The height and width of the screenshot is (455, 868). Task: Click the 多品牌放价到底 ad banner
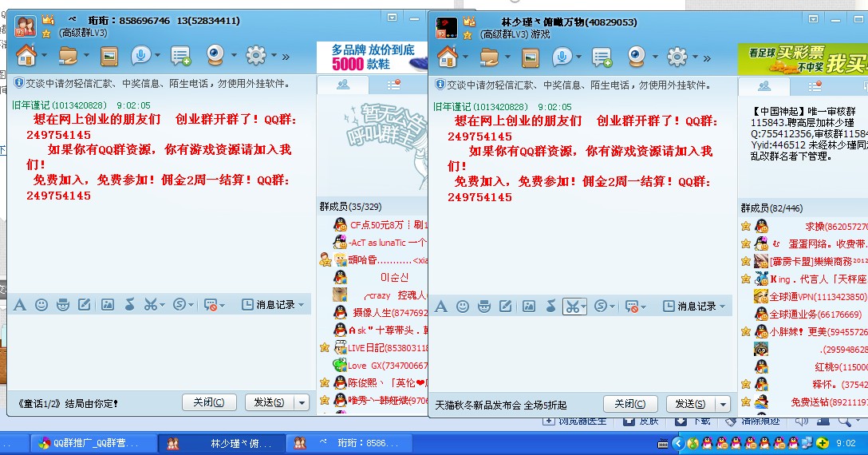coord(372,57)
